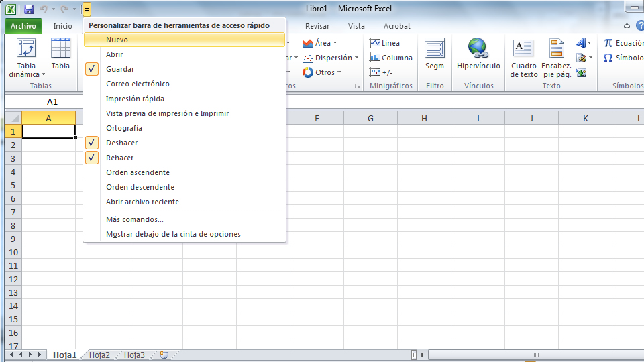Click the Select All corner of the grid

tap(13, 118)
